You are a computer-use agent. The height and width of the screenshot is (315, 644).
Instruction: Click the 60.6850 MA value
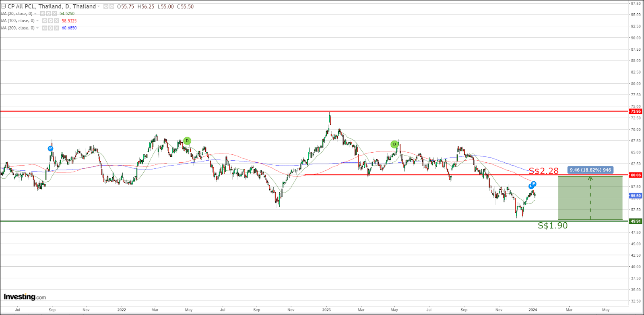point(69,28)
